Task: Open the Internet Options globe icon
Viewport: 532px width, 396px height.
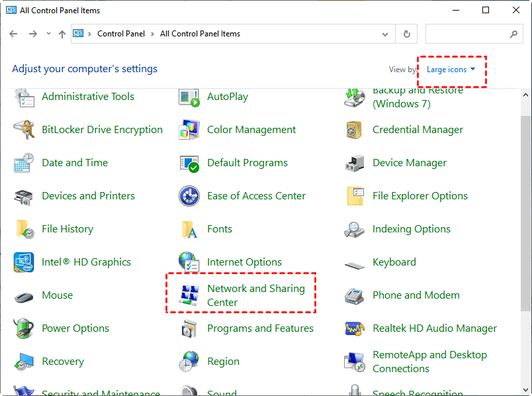Action: point(189,262)
